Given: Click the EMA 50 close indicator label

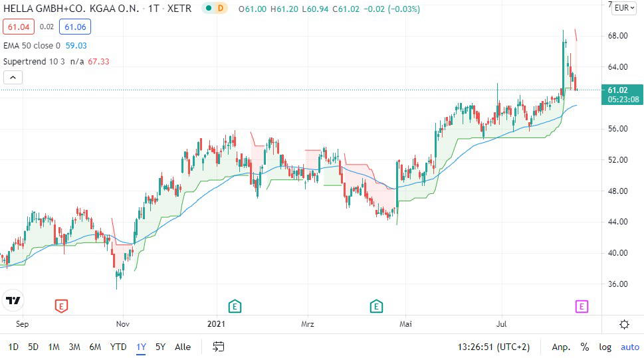Looking at the screenshot, I should coord(32,46).
